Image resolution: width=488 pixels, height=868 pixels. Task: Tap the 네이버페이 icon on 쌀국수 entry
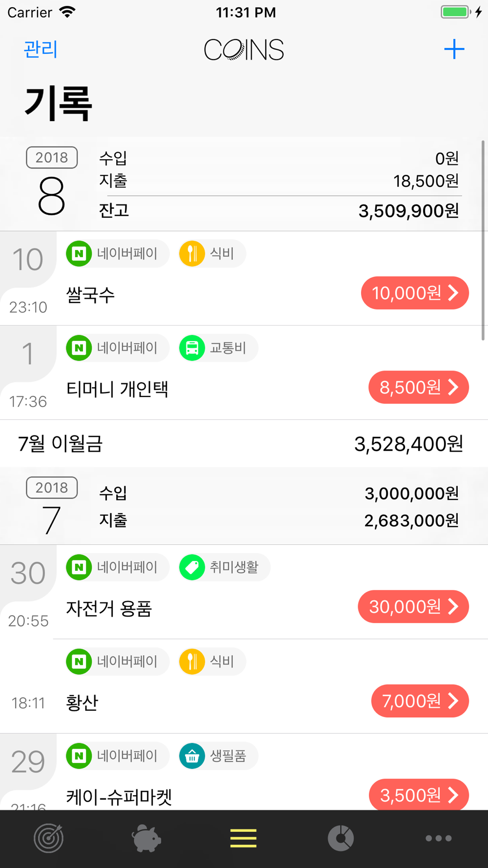(79, 253)
